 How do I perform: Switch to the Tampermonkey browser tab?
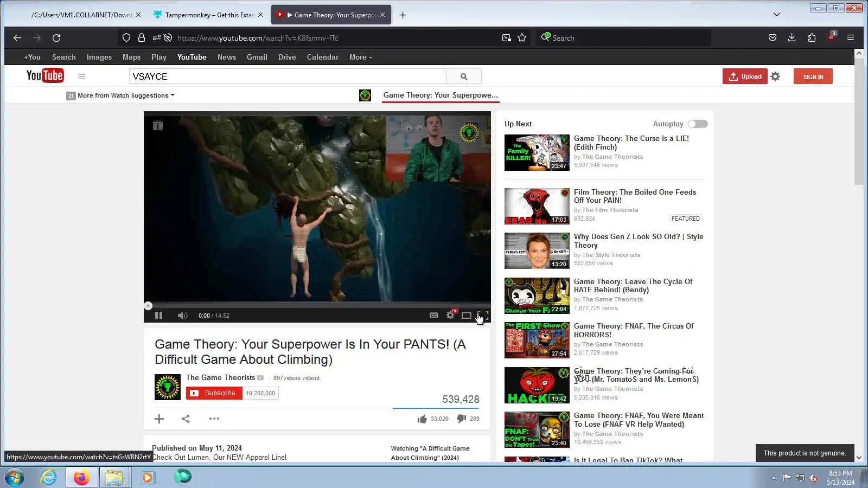[x=208, y=15]
